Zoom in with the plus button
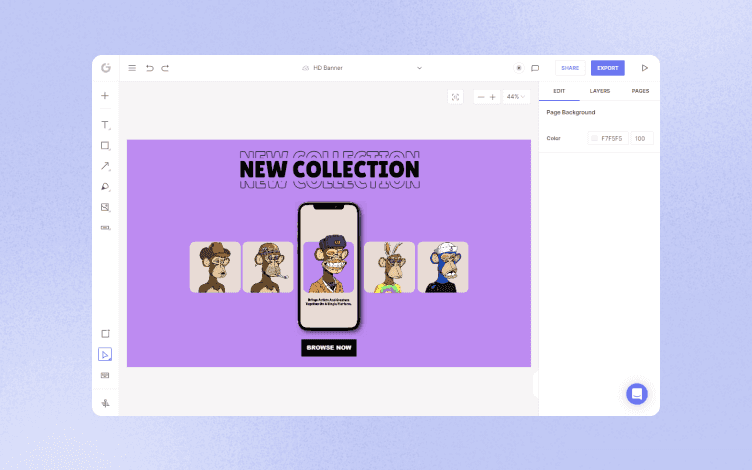 493,97
